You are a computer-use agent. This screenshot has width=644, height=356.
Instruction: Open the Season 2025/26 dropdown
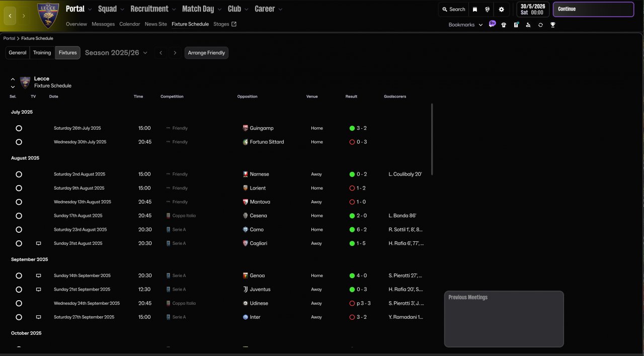click(116, 53)
